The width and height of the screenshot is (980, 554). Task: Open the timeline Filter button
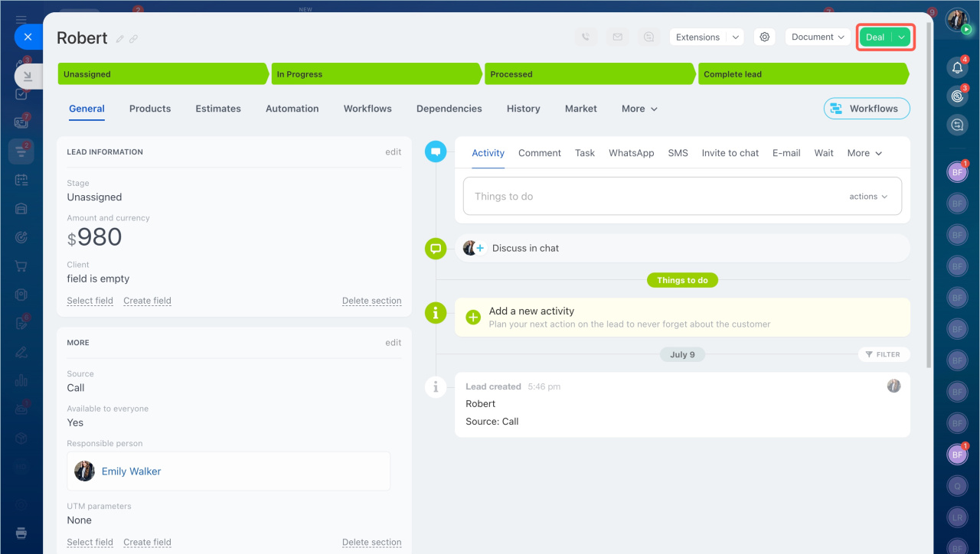coord(884,354)
